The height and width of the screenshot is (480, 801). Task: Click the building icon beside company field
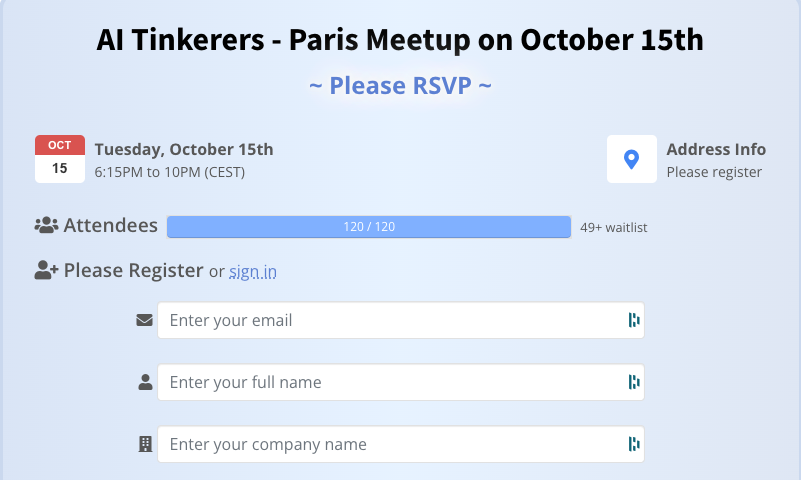coord(145,444)
